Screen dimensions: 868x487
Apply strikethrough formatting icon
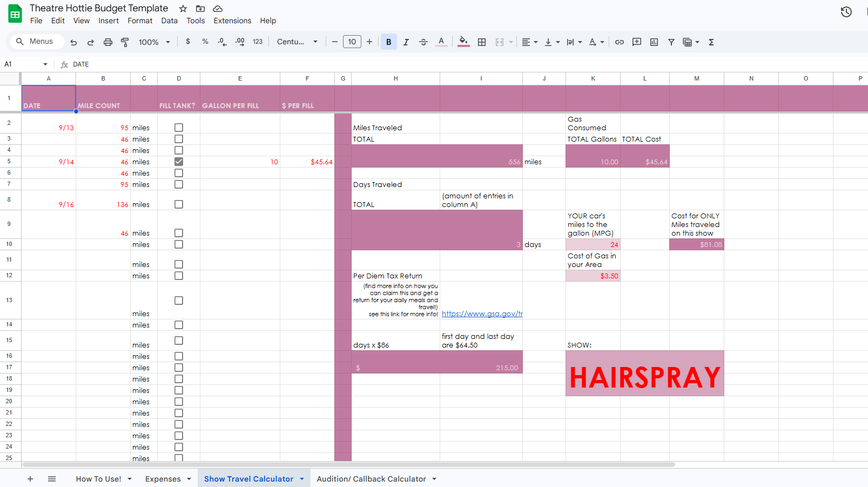tap(423, 42)
